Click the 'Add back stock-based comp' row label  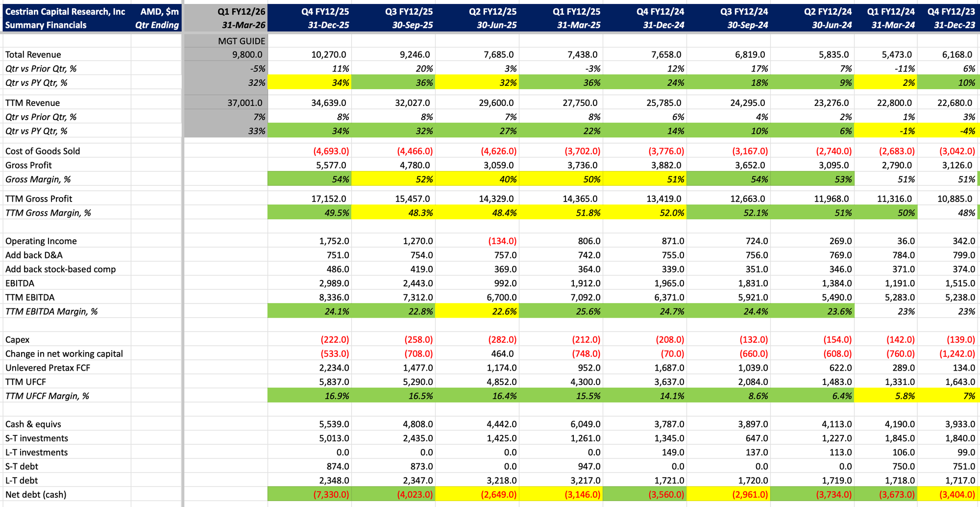(61, 269)
